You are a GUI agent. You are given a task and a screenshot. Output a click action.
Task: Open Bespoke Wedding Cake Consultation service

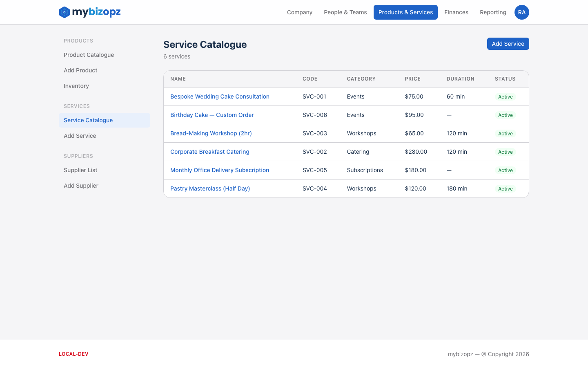pyautogui.click(x=220, y=96)
